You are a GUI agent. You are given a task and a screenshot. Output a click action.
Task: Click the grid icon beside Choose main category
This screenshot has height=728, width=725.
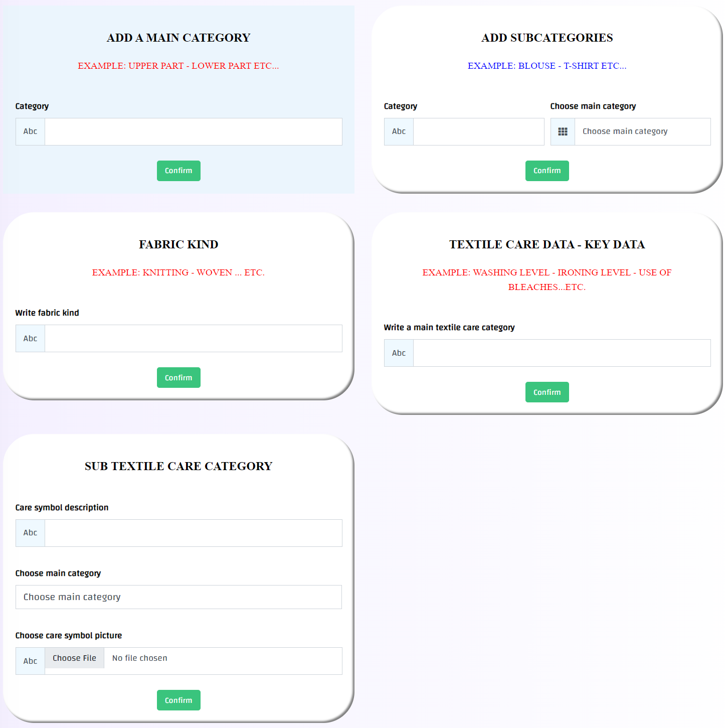click(x=563, y=131)
